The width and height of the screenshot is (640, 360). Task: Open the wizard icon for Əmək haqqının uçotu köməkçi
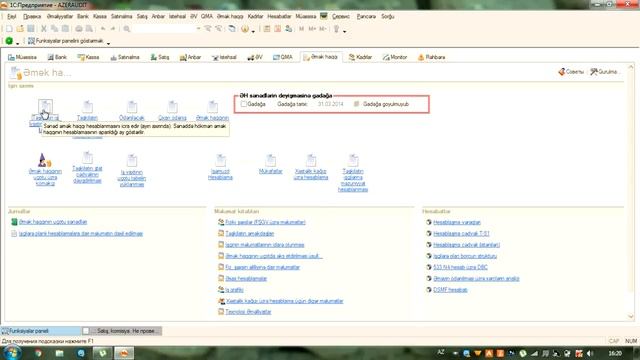click(x=44, y=160)
